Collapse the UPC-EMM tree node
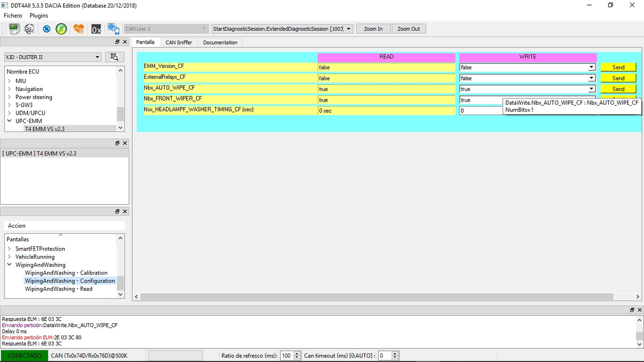This screenshot has width=644, height=362. pyautogui.click(x=10, y=121)
